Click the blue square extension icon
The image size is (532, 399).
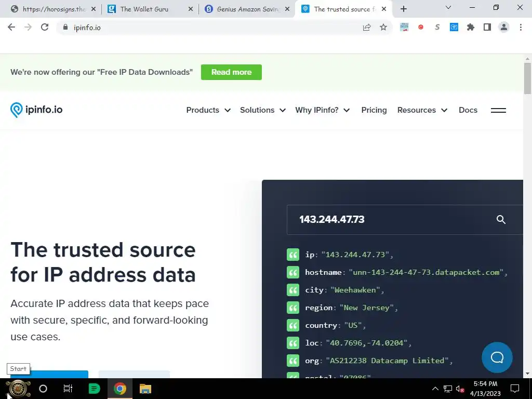[x=454, y=27]
